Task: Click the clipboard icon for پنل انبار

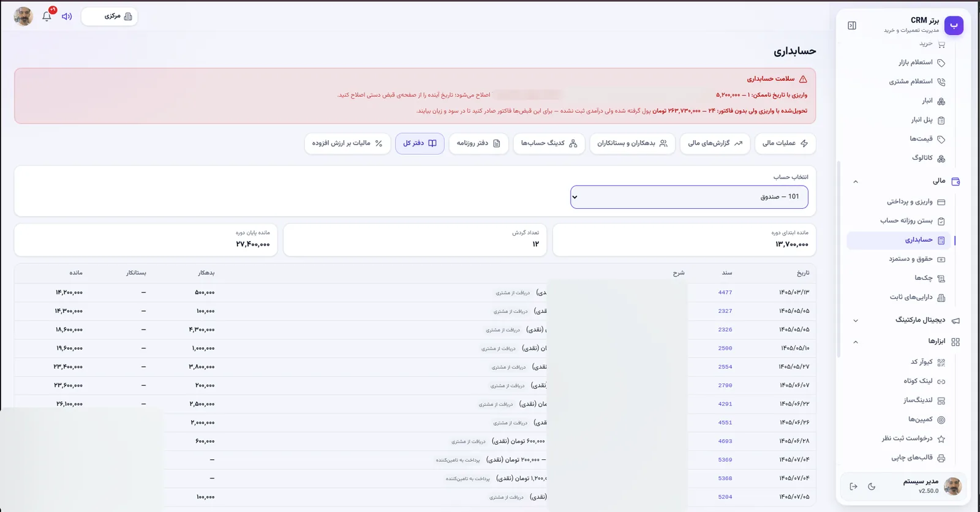Action: coord(941,120)
